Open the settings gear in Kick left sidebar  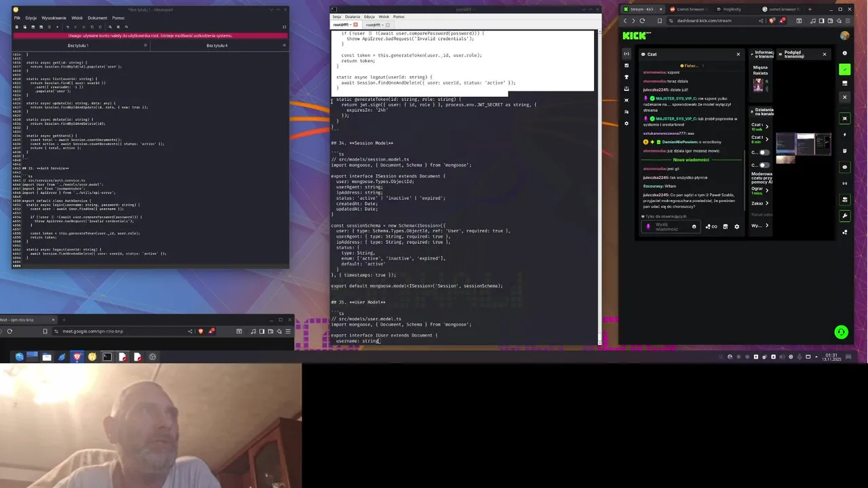(627, 123)
